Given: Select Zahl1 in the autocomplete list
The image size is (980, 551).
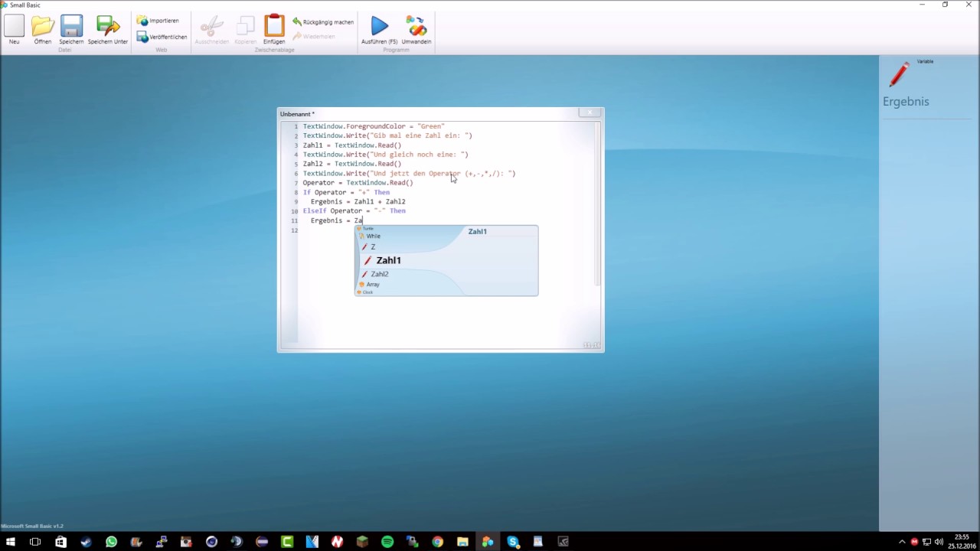Looking at the screenshot, I should point(388,260).
